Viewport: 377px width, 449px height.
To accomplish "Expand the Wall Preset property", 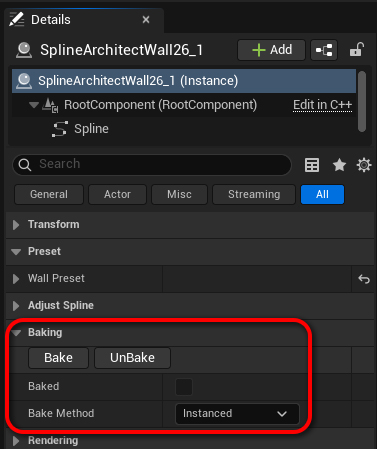I will point(16,279).
